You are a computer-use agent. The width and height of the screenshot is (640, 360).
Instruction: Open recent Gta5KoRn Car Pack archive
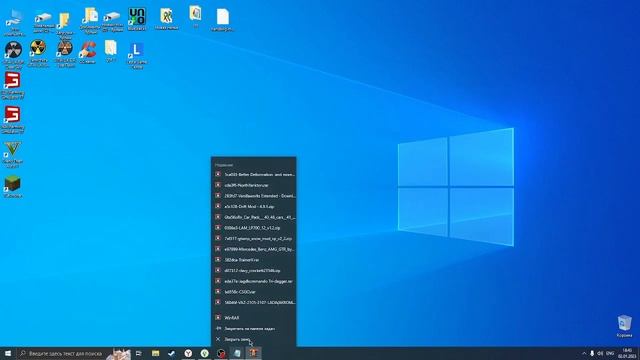tap(254, 217)
